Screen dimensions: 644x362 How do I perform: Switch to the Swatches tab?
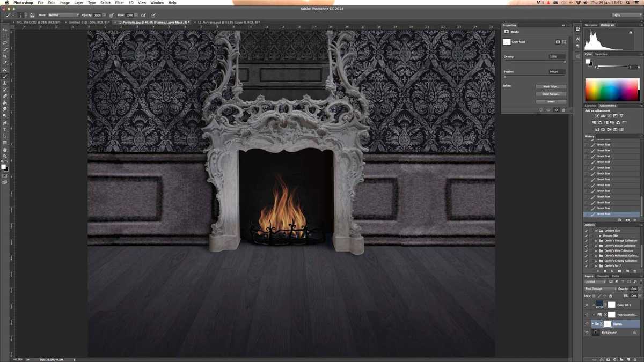click(x=601, y=54)
